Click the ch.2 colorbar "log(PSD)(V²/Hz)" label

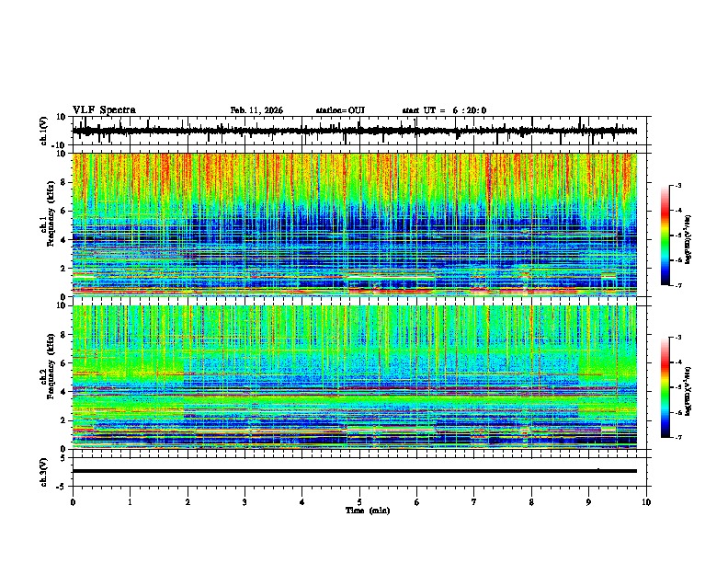coord(688,391)
